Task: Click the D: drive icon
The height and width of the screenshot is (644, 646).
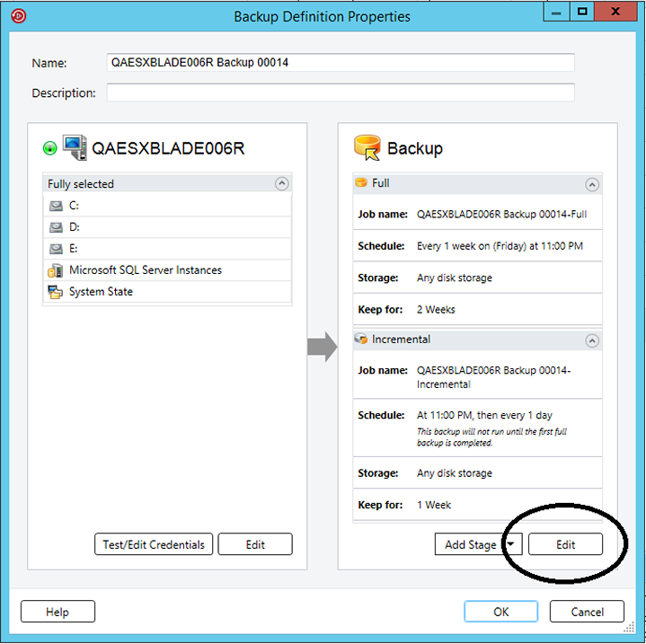Action: point(56,227)
